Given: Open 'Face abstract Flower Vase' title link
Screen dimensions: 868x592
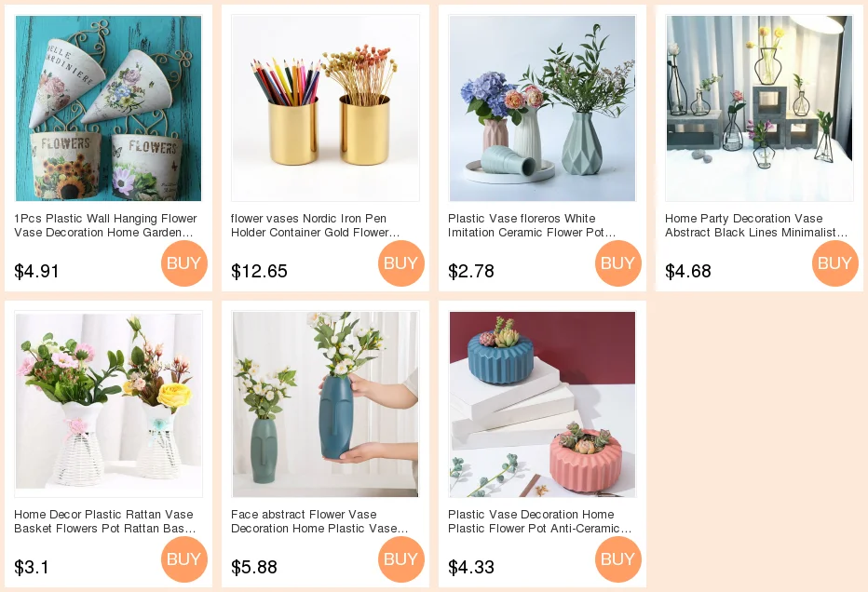Looking at the screenshot, I should [x=319, y=522].
